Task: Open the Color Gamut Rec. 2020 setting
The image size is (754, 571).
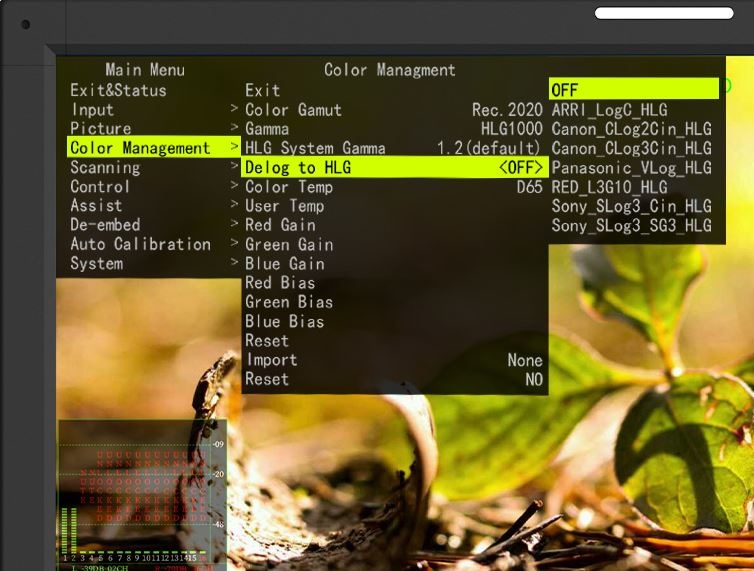Action: click(393, 109)
